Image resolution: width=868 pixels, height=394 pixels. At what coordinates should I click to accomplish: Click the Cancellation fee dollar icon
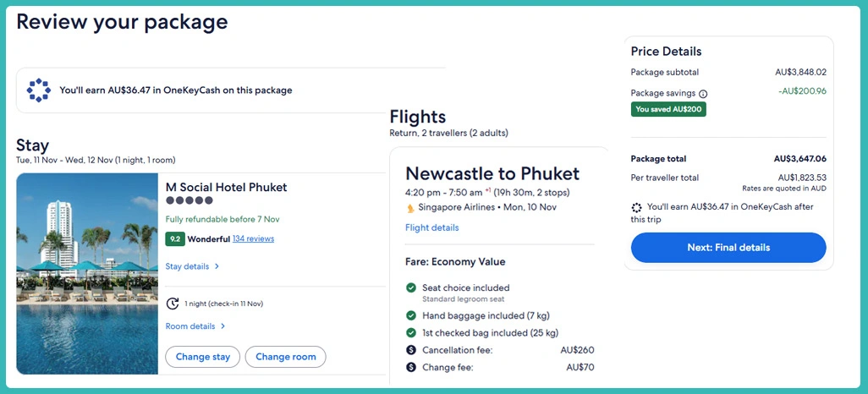coord(411,350)
